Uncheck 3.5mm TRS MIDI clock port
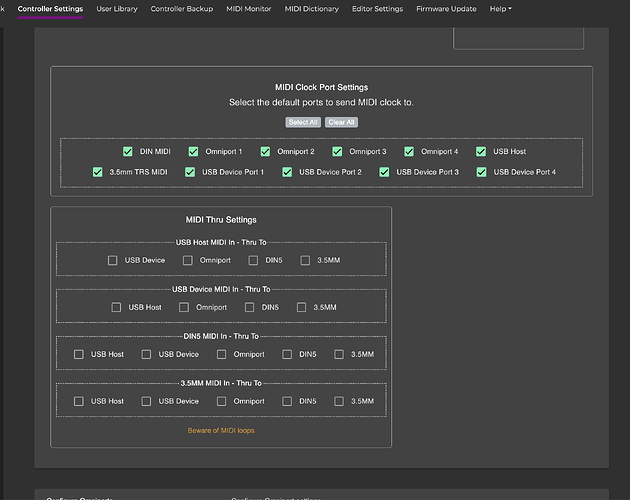Viewport: 630px width, 500px height. 98,172
